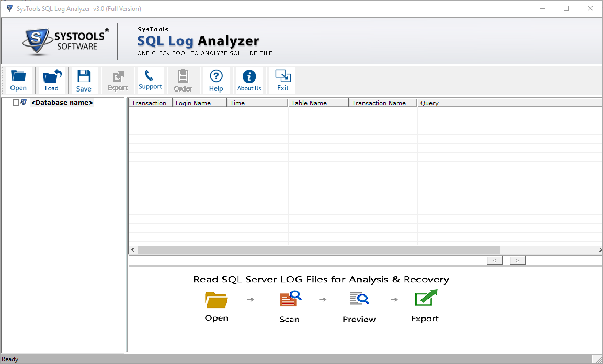Click the Login Name column header
The width and height of the screenshot is (603, 364).
pos(200,103)
